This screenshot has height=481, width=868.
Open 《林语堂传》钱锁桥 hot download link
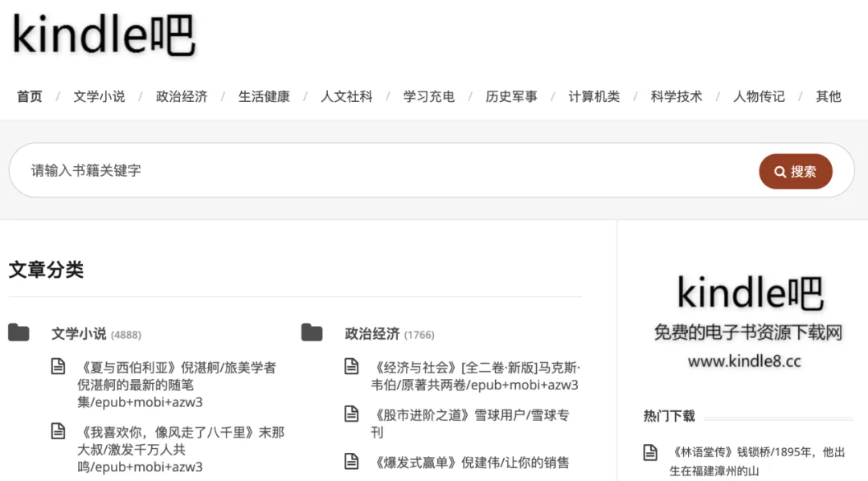click(x=758, y=461)
